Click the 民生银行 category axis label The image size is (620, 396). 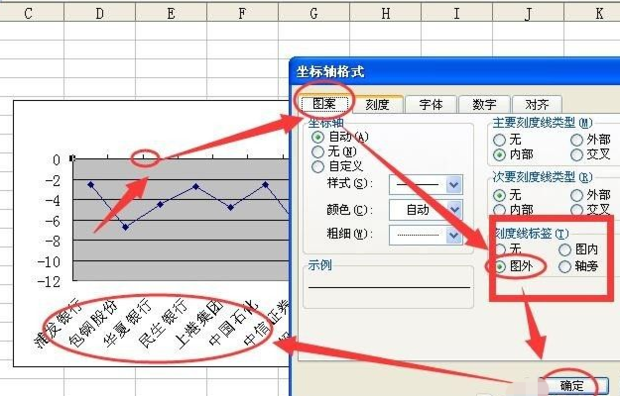[x=163, y=324]
